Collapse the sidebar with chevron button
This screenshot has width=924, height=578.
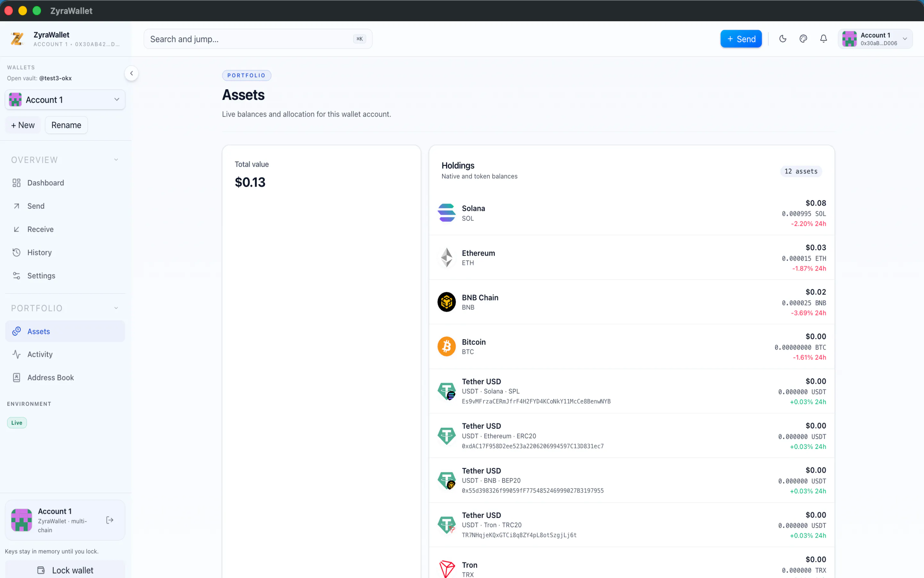tap(131, 73)
